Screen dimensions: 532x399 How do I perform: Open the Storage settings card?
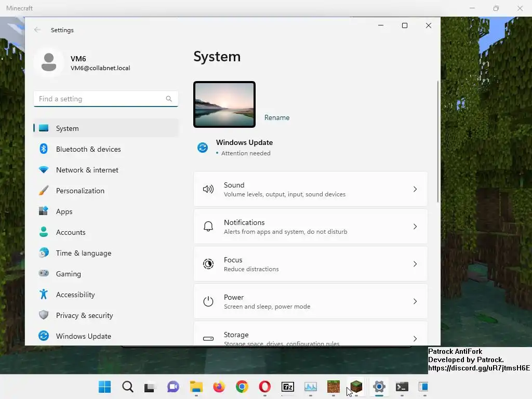pyautogui.click(x=311, y=334)
